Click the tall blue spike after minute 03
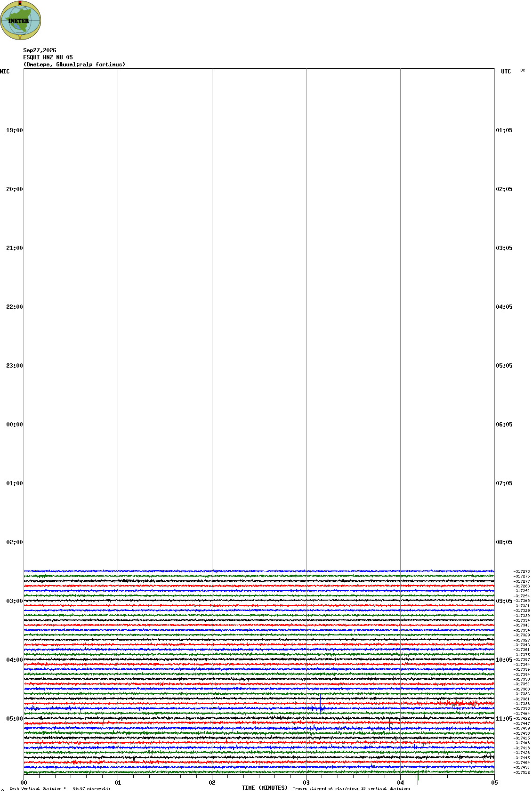532x795 pixels. (320, 702)
